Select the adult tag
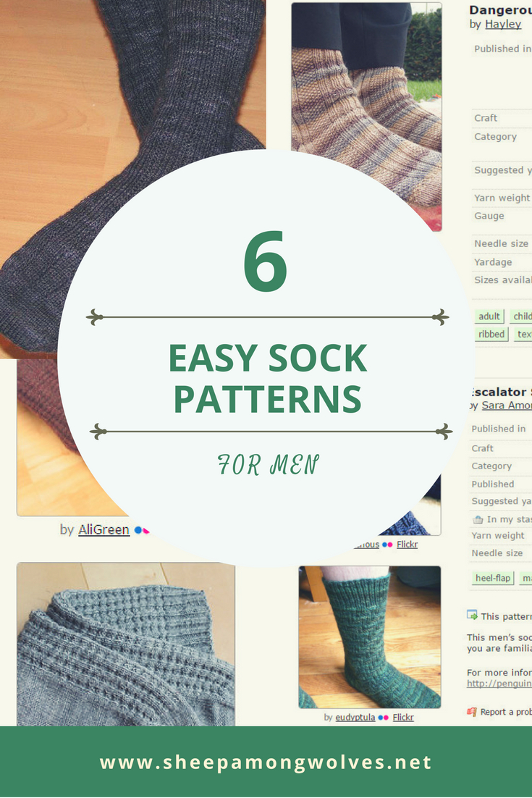This screenshot has width=532, height=798. [489, 316]
